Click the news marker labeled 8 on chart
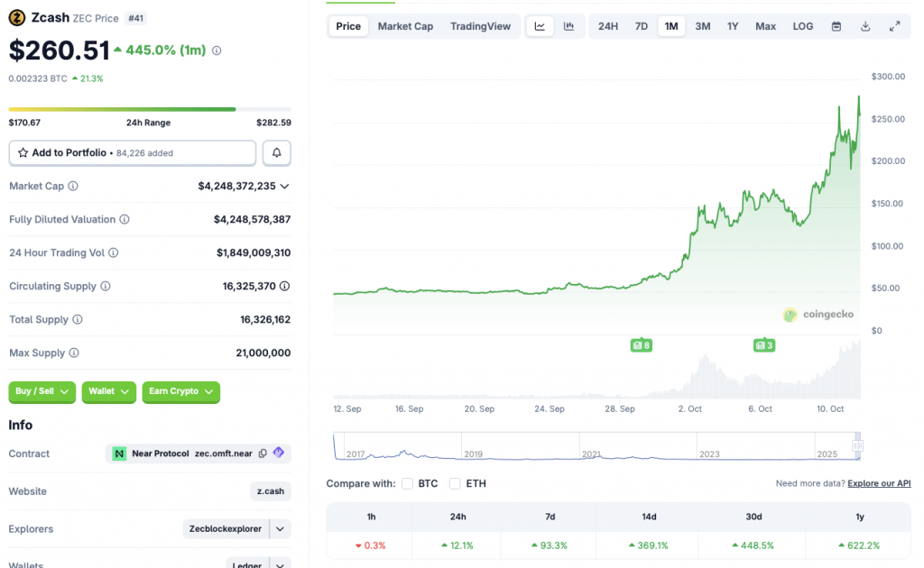Image resolution: width=924 pixels, height=568 pixels. pyautogui.click(x=641, y=345)
